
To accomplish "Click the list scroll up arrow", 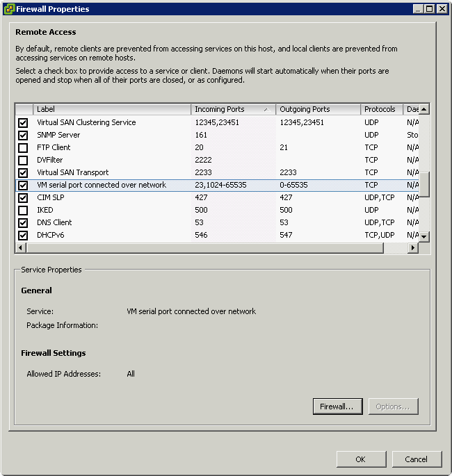I will 424,109.
